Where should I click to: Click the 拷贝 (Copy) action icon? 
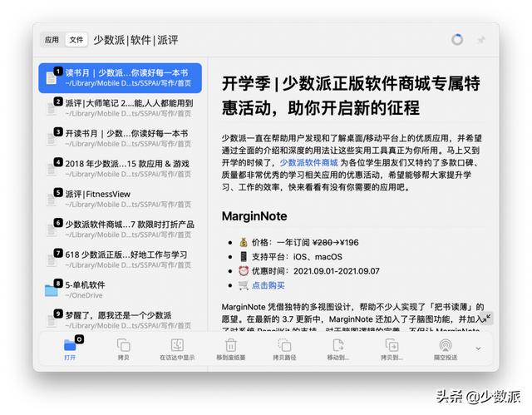[x=124, y=345]
